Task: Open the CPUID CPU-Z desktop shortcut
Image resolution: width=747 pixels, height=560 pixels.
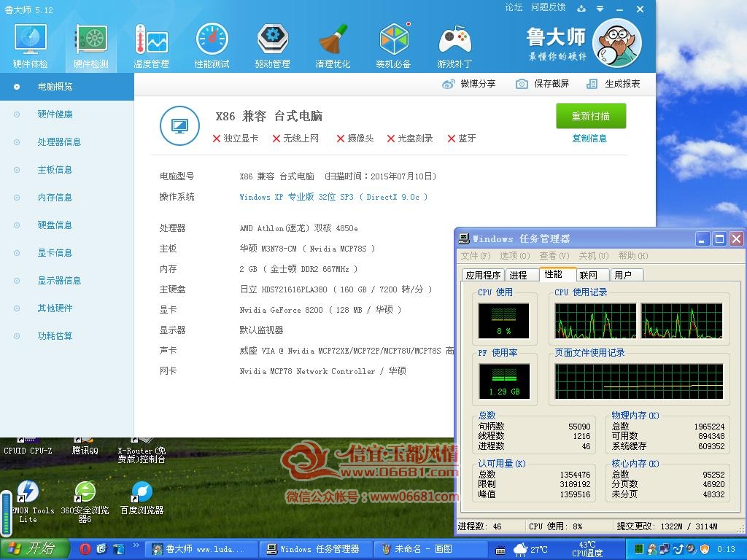Action: [28, 446]
